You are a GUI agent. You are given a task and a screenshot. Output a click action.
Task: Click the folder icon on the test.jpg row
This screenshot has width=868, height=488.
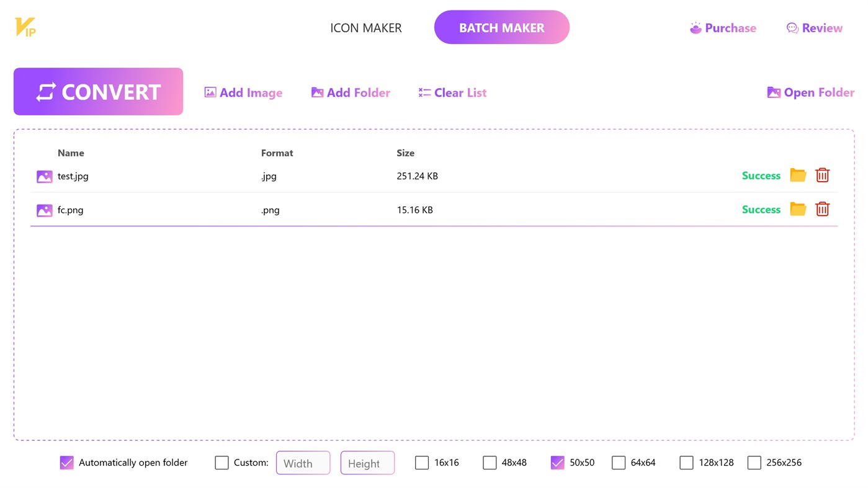tap(798, 175)
